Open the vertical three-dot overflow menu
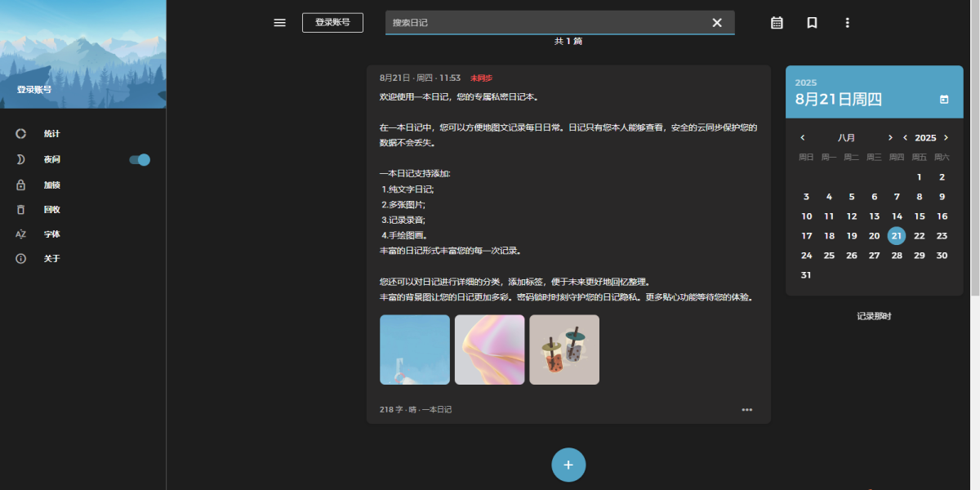Image resolution: width=980 pixels, height=490 pixels. pos(847,23)
